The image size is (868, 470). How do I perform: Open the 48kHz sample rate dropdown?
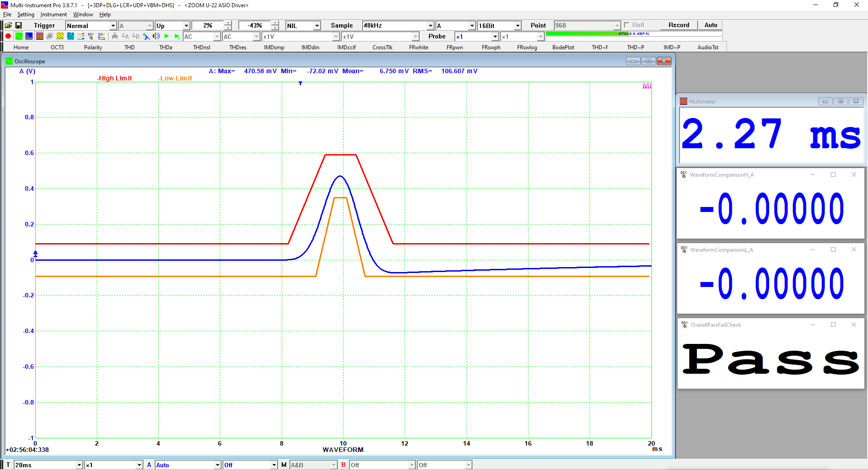(x=430, y=26)
